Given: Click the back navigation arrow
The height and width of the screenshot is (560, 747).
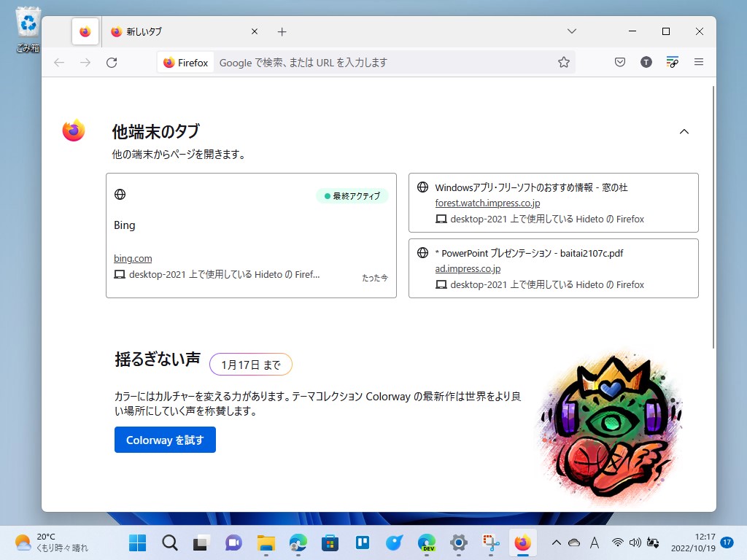Looking at the screenshot, I should (x=58, y=63).
